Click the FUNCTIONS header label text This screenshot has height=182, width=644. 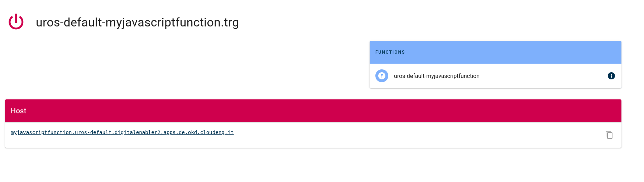390,52
